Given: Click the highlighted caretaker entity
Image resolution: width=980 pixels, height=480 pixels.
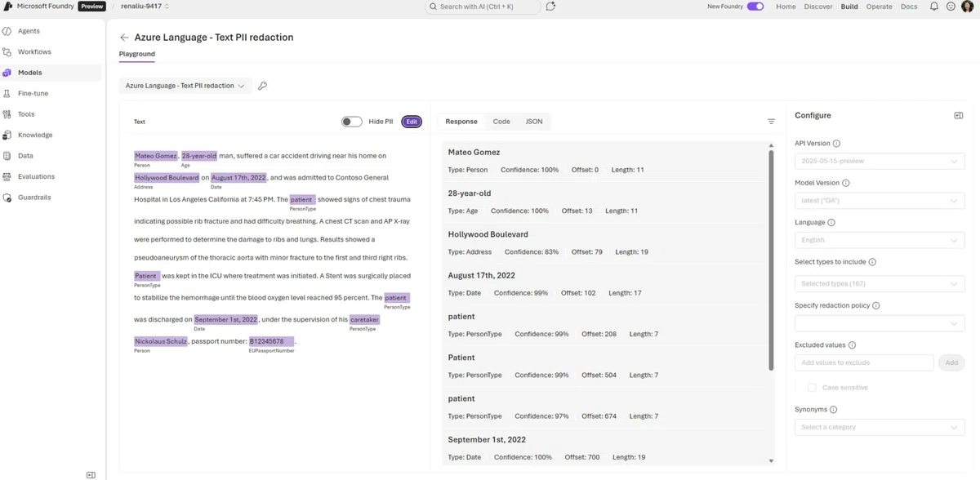Looking at the screenshot, I should [x=365, y=320].
